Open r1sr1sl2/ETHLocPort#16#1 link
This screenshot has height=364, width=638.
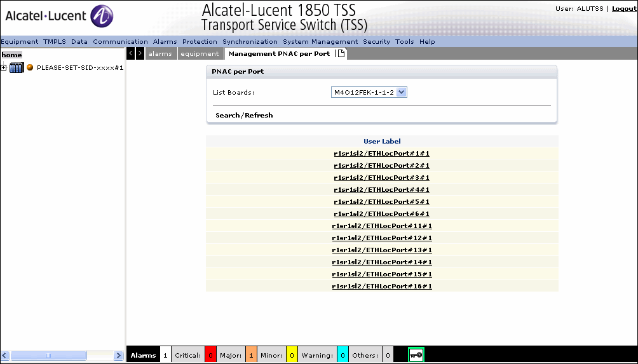(382, 286)
